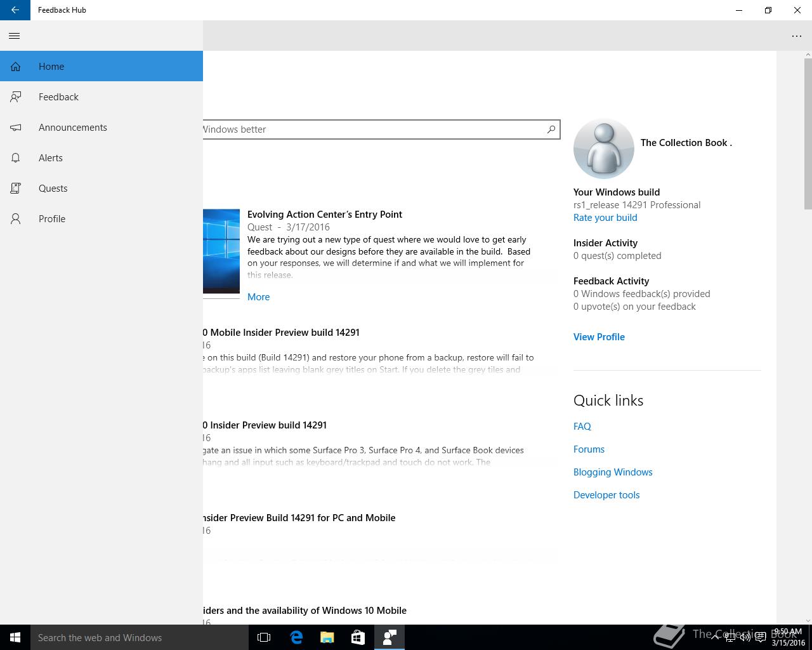Viewport: 812px width, 650px height.
Task: Click the scrollbar up arrow
Action: (808, 55)
